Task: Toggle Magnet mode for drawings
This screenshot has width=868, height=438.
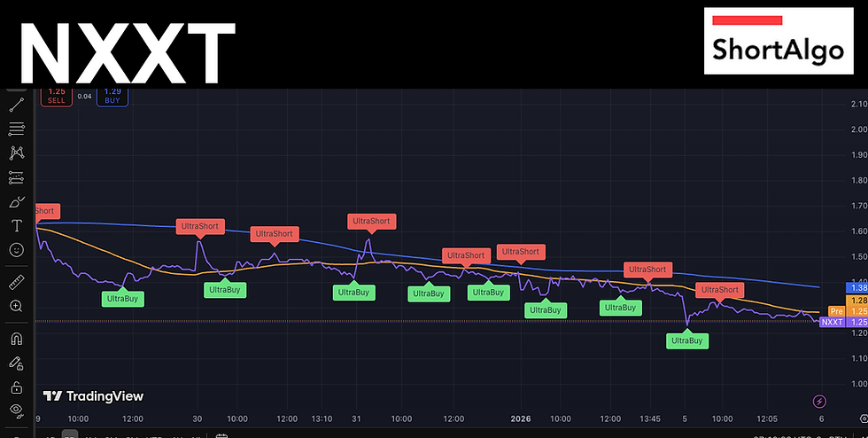Action: [x=17, y=339]
